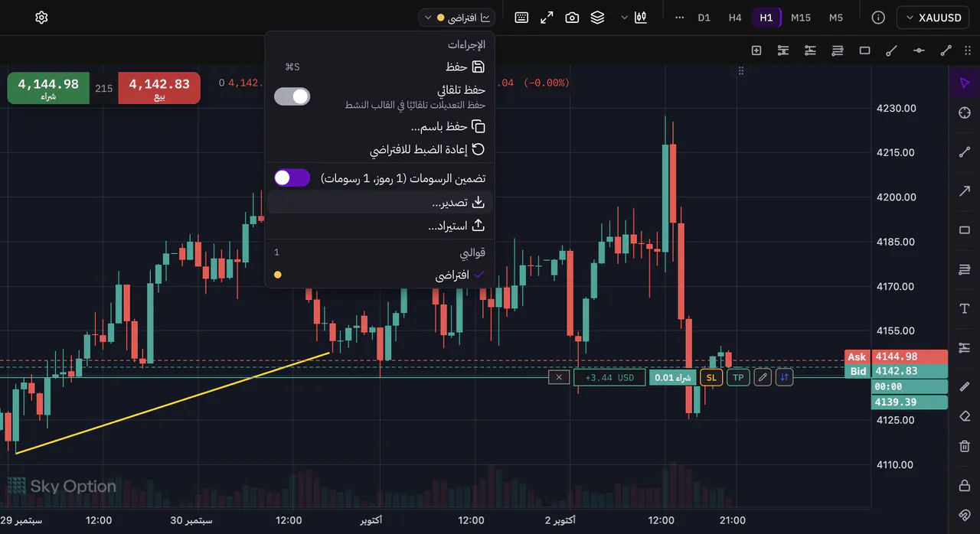
Task: Delete drawings with the trash icon
Action: (964, 446)
